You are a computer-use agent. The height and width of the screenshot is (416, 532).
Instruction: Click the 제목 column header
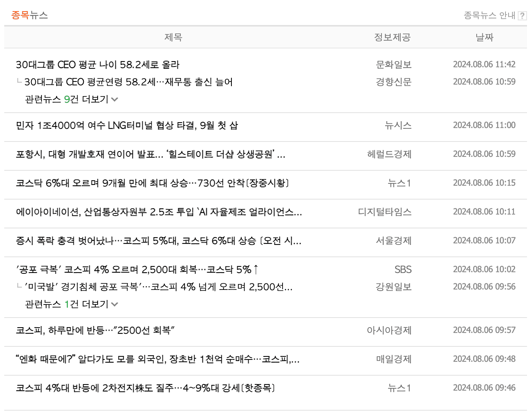tap(173, 37)
